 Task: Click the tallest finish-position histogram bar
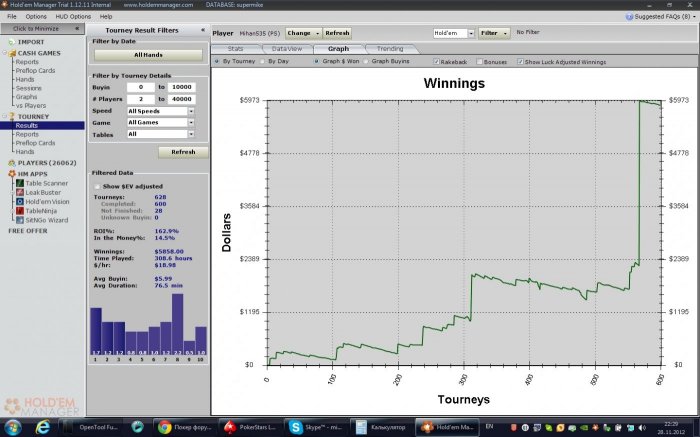coord(178,324)
